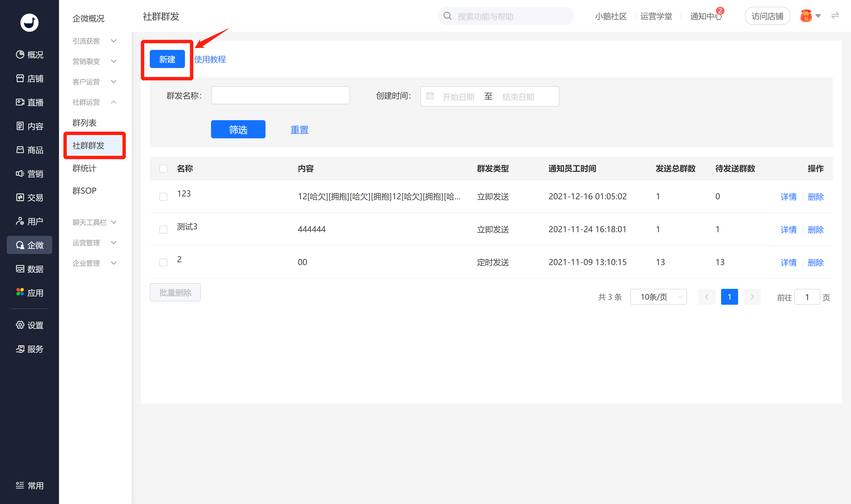
Task: Go to 直播 live streaming section
Action: click(29, 102)
